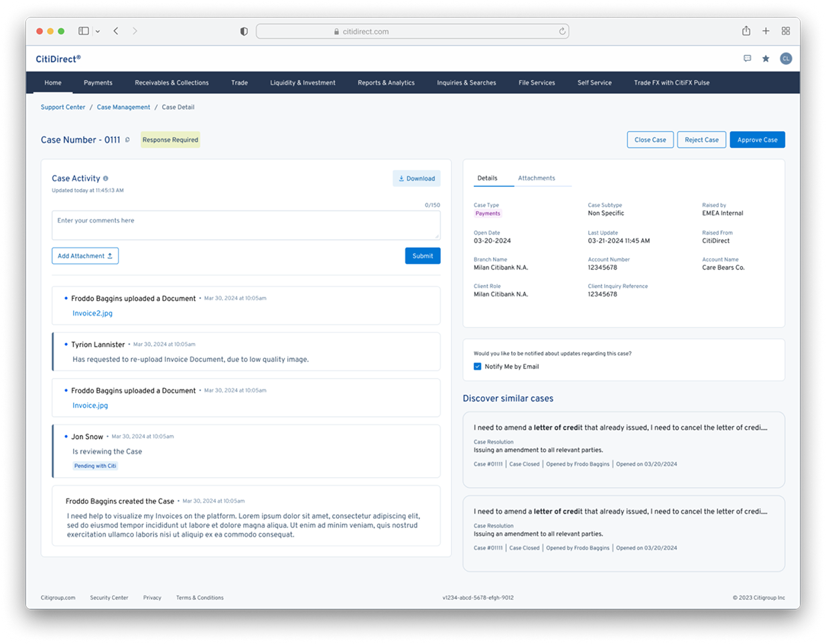The image size is (826, 644).
Task: Click the account name Care Bears Co.
Action: click(x=724, y=267)
